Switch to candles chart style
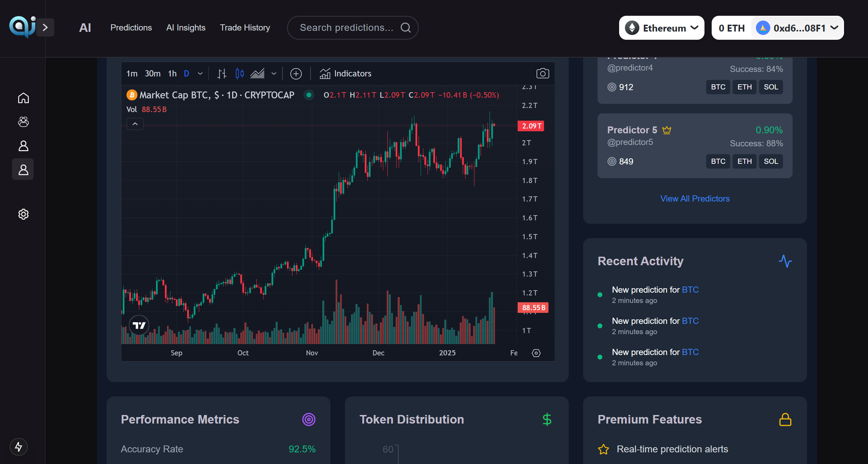Image resolution: width=868 pixels, height=464 pixels. coord(240,74)
